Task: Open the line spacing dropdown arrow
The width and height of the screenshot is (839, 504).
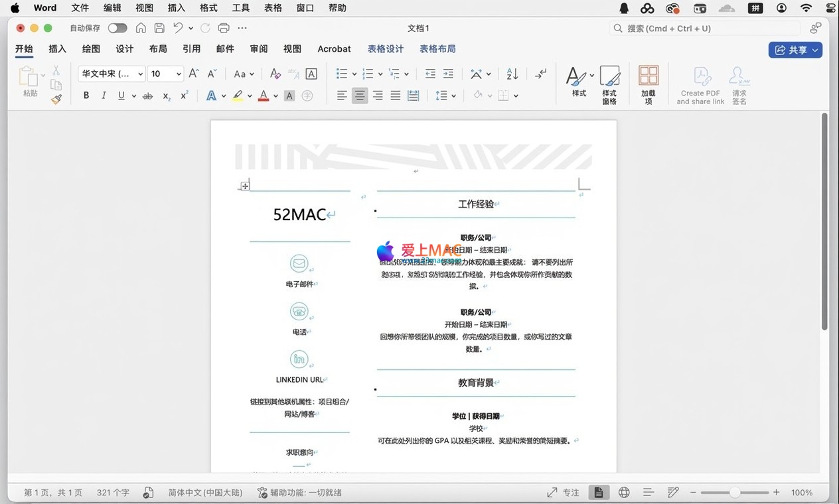Action: [x=454, y=95]
